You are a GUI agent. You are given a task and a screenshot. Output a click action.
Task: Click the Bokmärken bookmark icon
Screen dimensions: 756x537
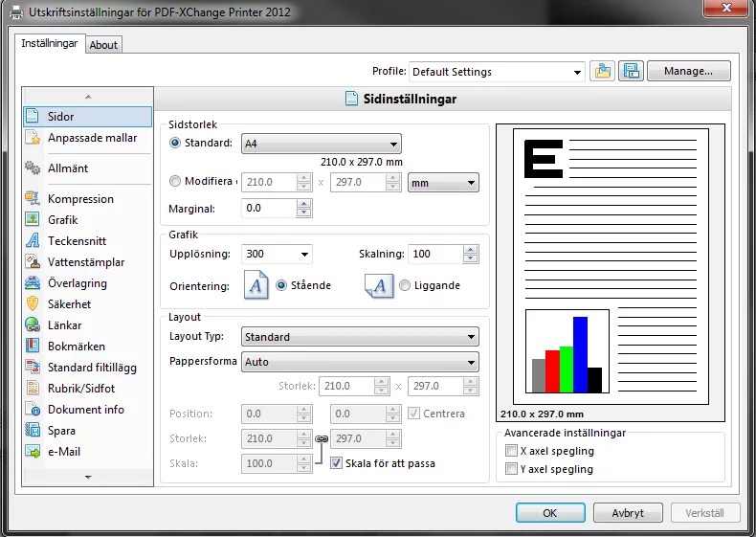(33, 346)
